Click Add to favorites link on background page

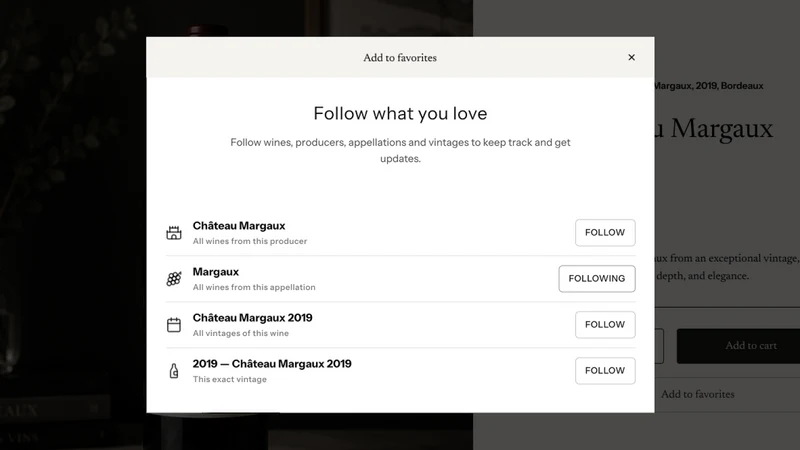pos(697,394)
